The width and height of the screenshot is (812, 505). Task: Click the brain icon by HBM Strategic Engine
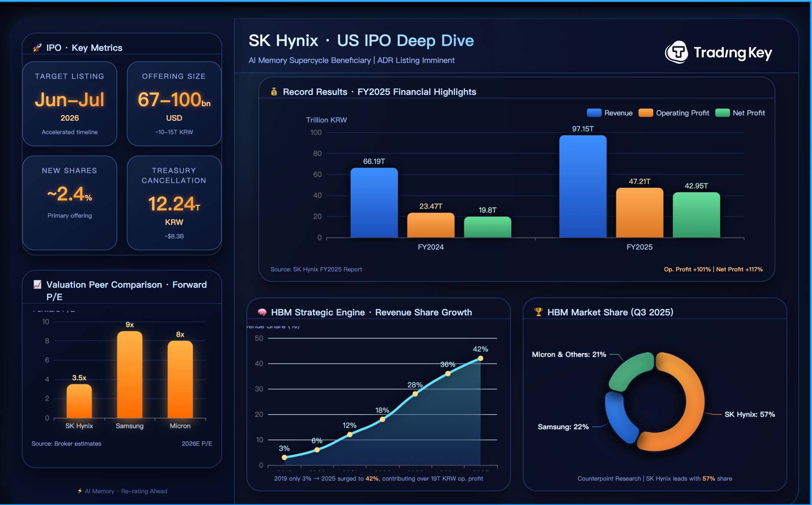pyautogui.click(x=262, y=312)
